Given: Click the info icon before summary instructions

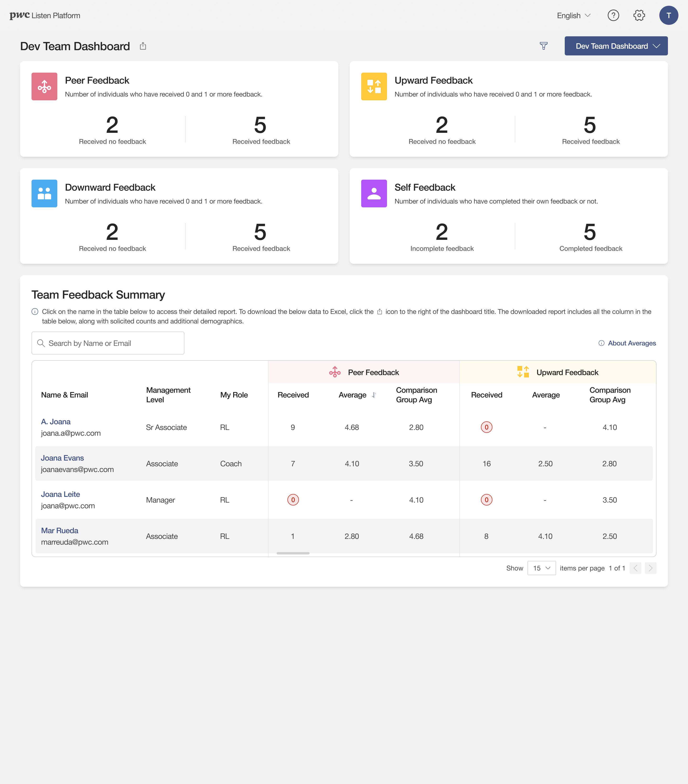Looking at the screenshot, I should [x=35, y=311].
